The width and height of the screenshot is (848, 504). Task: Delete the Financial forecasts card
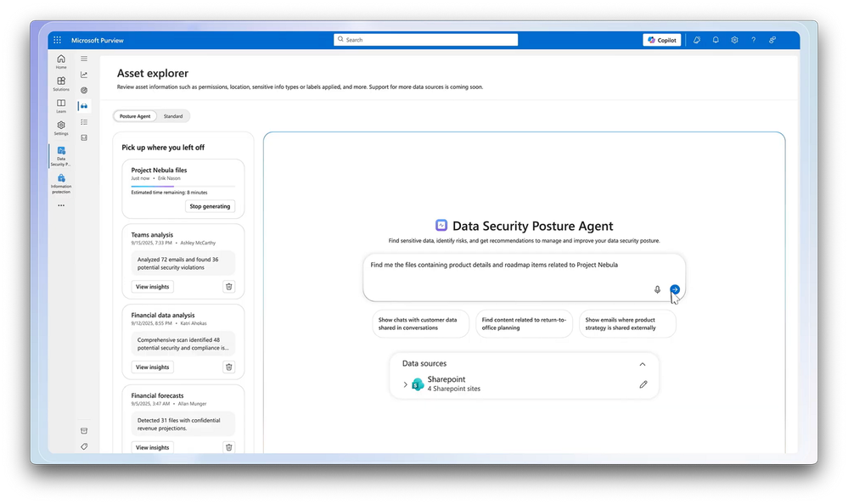229,447
